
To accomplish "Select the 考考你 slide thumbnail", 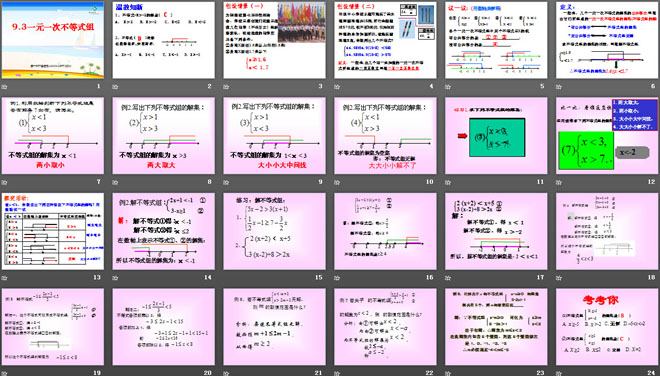I will [607, 327].
